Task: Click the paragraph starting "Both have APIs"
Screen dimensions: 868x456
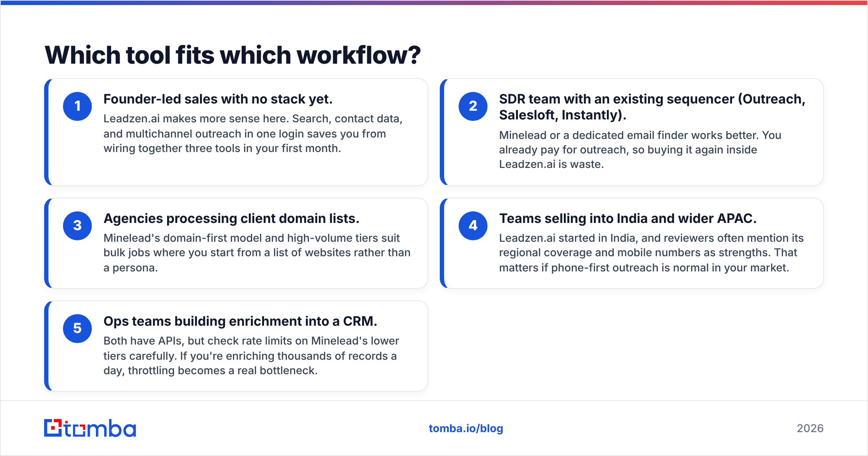Action: [x=251, y=355]
